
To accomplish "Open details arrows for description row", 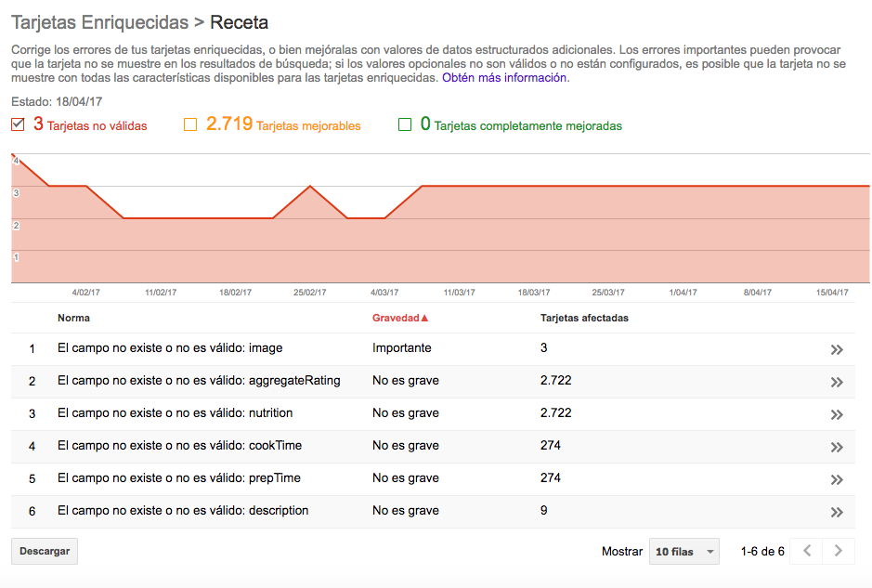I will pyautogui.click(x=837, y=513).
